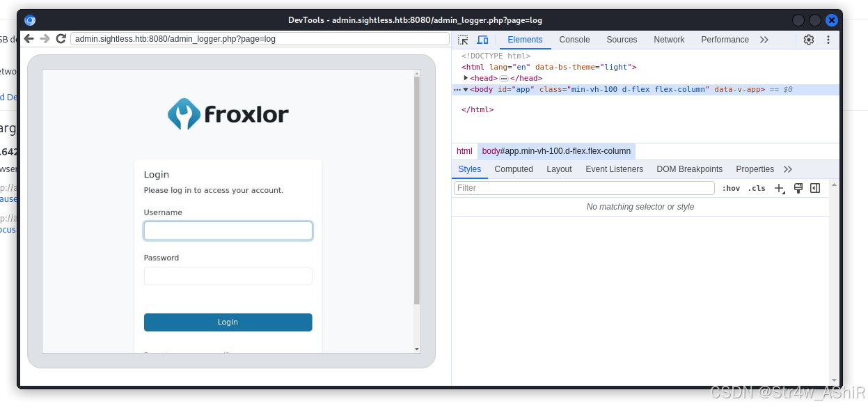The height and width of the screenshot is (406, 868).
Task: Click the blue Login button
Action: pos(228,322)
